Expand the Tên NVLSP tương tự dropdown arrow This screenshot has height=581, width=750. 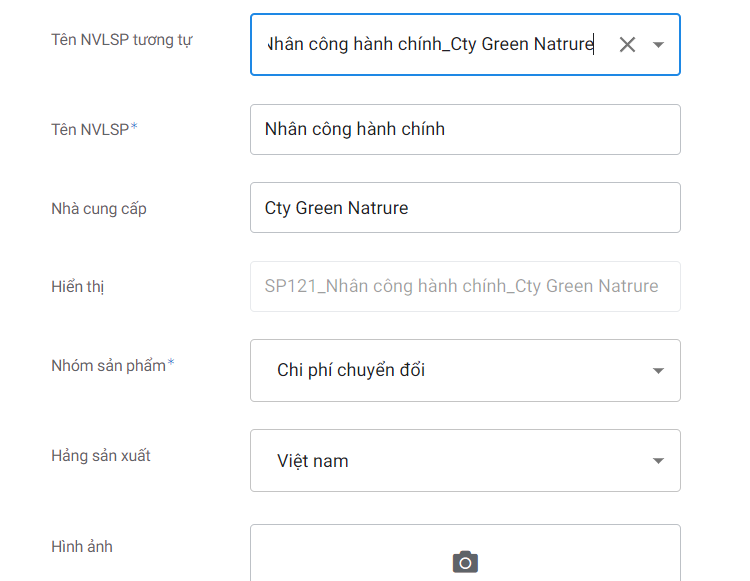[658, 45]
